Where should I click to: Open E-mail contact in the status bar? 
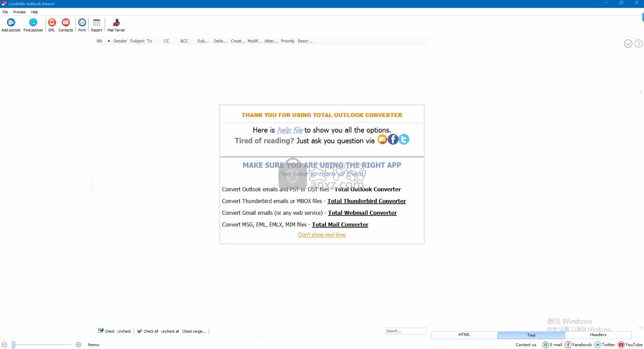pyautogui.click(x=552, y=345)
